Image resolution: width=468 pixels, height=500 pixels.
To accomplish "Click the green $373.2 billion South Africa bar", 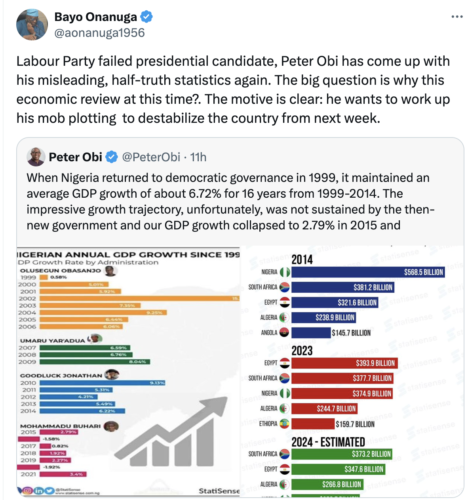I will (x=342, y=454).
